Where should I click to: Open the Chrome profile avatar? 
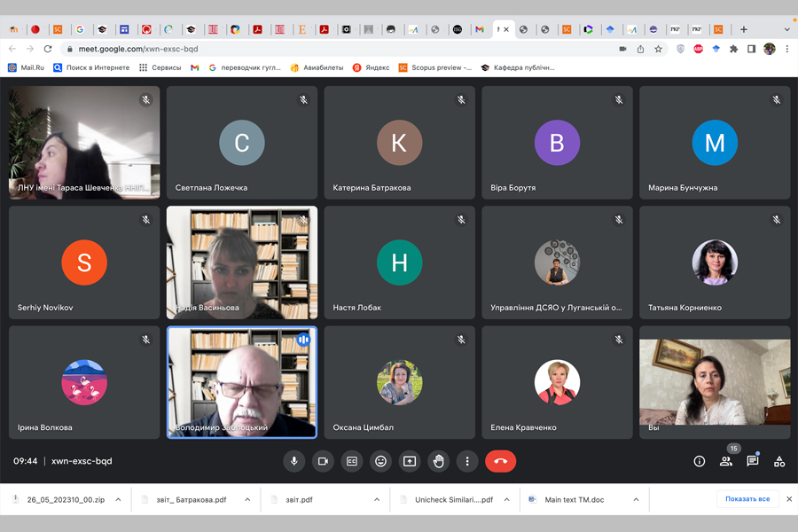pyautogui.click(x=769, y=49)
